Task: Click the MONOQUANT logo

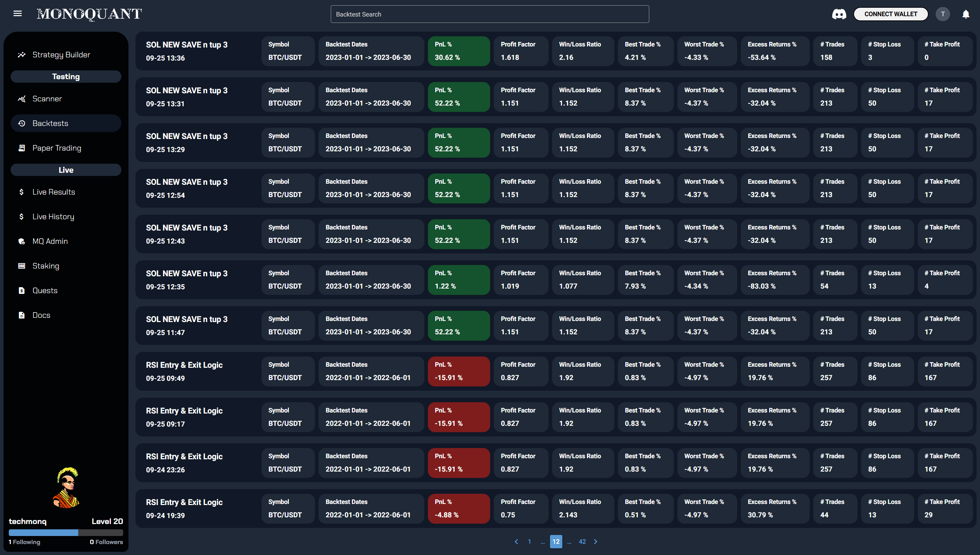Action: coord(89,14)
